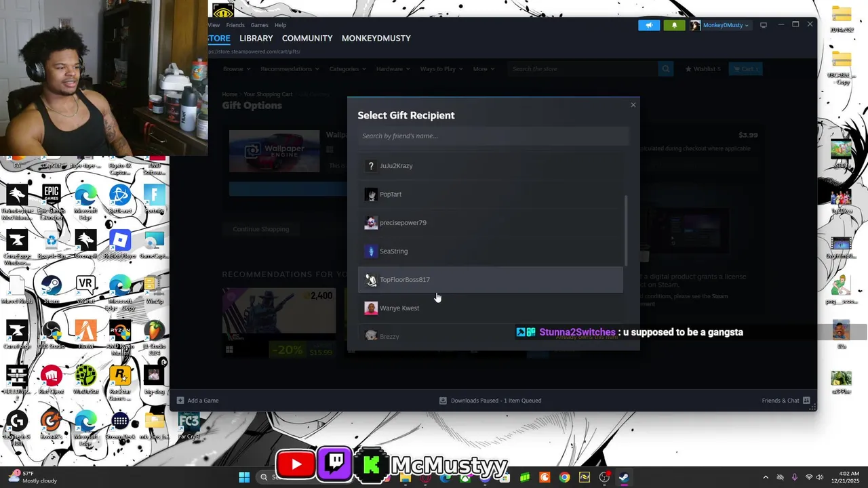Open Logitech G HUB desktop shortcut
Viewport: 868px width, 488px height.
tap(17, 428)
